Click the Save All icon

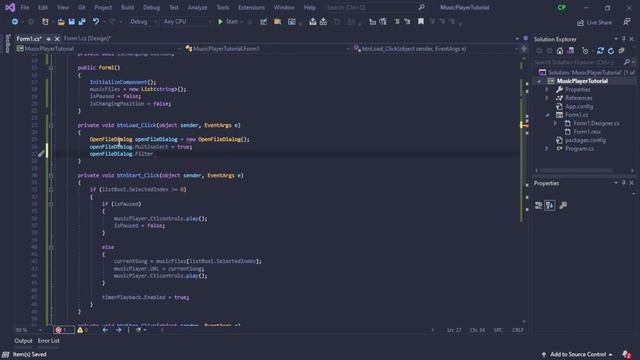pos(82,22)
